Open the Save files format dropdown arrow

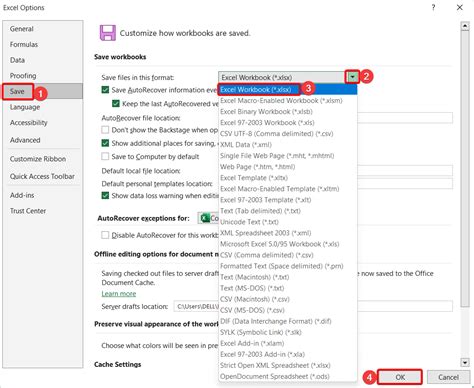(x=352, y=77)
